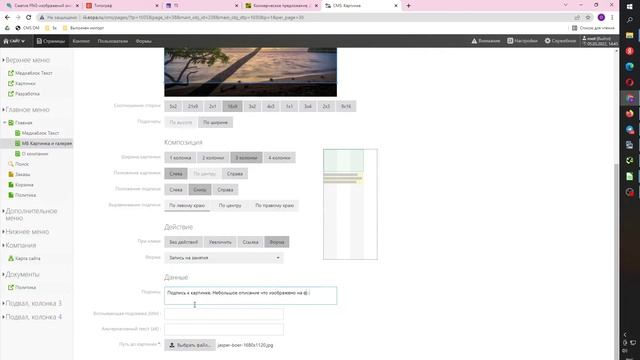Image resolution: width=640 pixels, height=360 pixels.
Task: Click the beach image preview
Action: (251, 72)
